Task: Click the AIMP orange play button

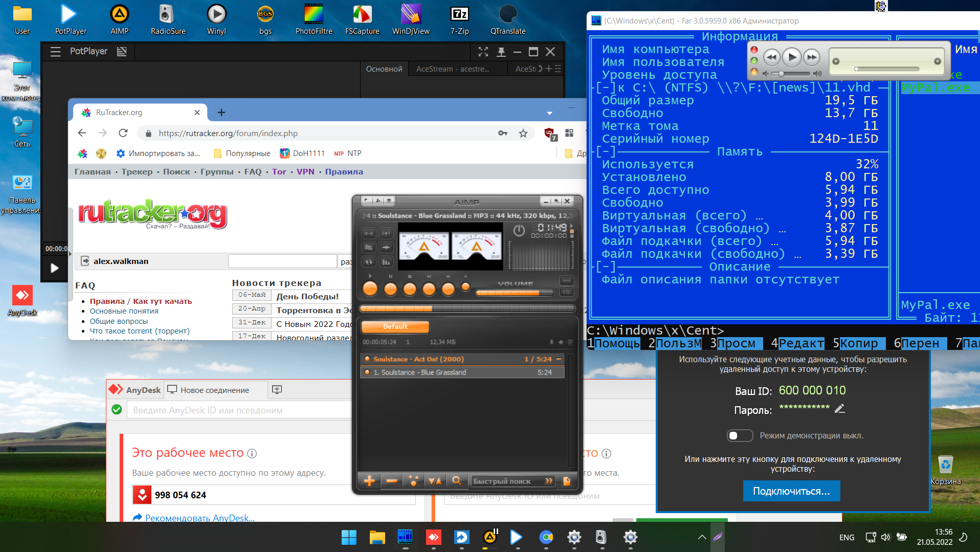Action: (370, 289)
